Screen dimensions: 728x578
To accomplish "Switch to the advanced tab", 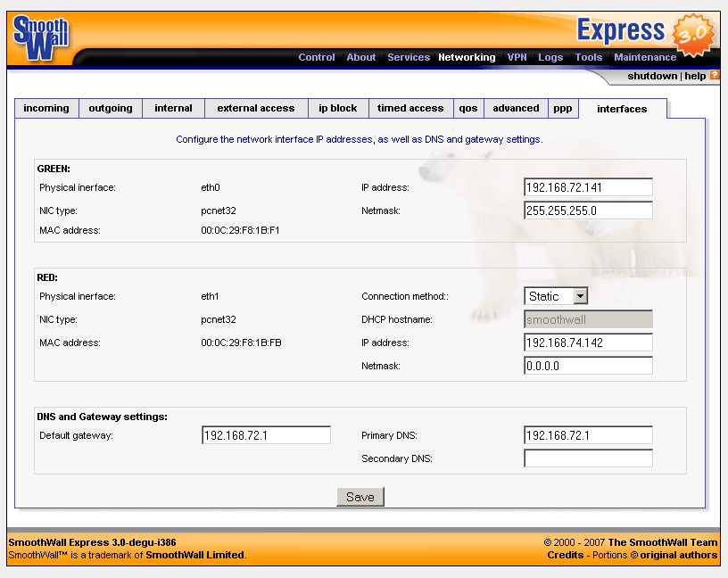I will pos(516,108).
